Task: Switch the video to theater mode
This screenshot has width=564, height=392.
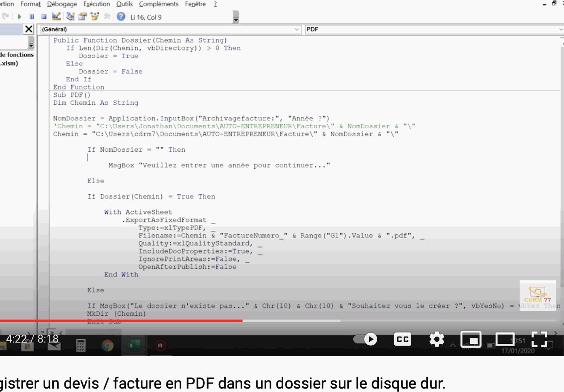Action: (505, 339)
